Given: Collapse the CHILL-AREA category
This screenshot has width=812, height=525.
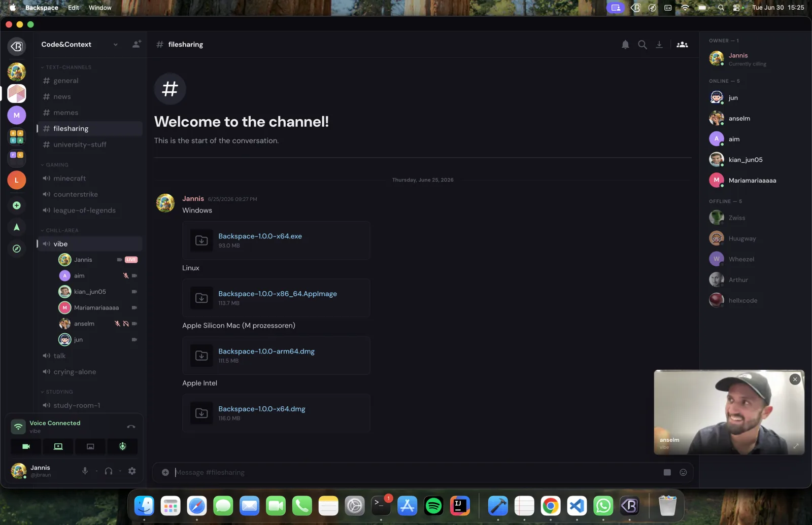Looking at the screenshot, I should [x=59, y=230].
